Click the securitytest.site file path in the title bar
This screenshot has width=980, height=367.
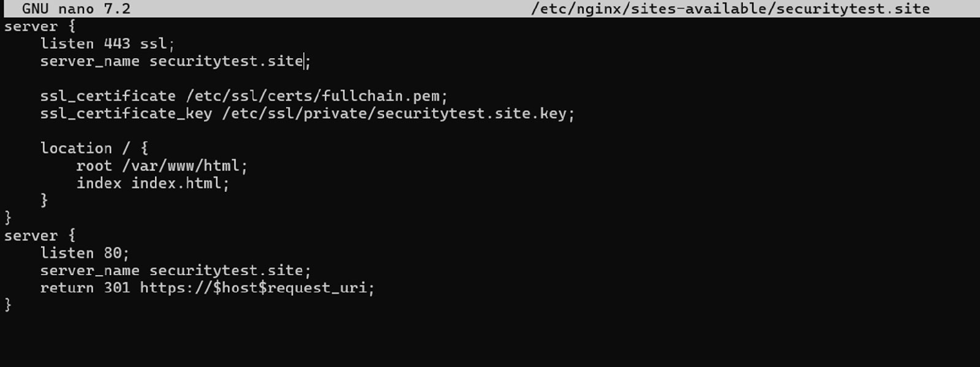tap(730, 9)
